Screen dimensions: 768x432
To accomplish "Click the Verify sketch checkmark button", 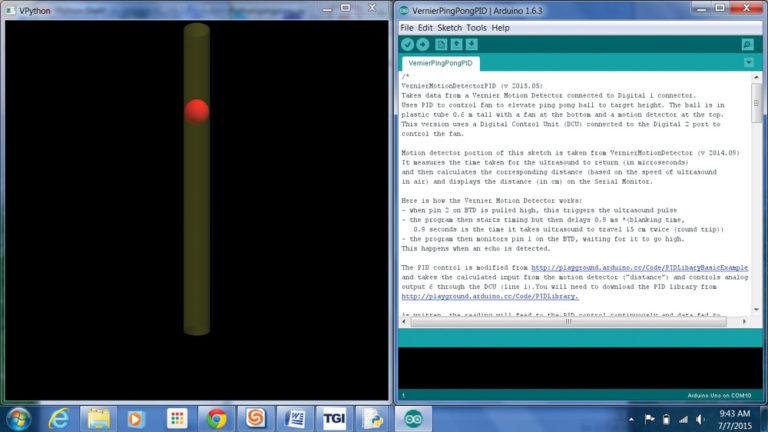I will (x=407, y=45).
